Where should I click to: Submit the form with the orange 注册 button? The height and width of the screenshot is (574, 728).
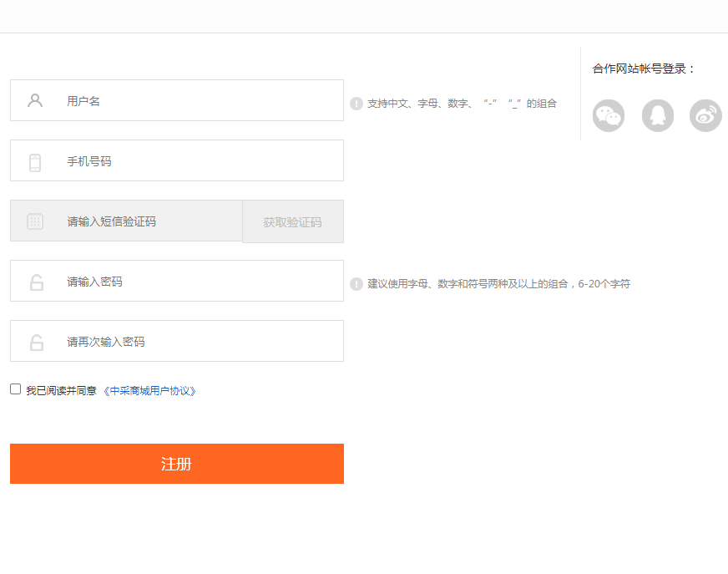click(177, 464)
